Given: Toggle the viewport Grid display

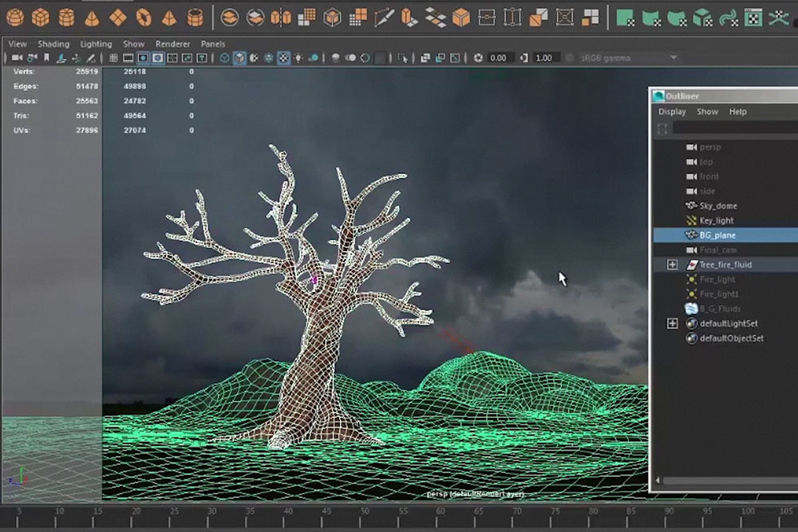Looking at the screenshot, I should click(113, 58).
